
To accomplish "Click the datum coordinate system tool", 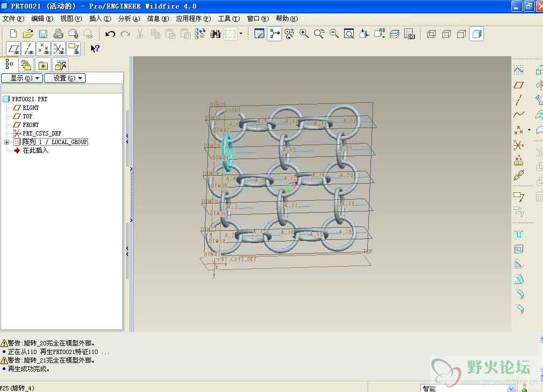I will (x=518, y=145).
